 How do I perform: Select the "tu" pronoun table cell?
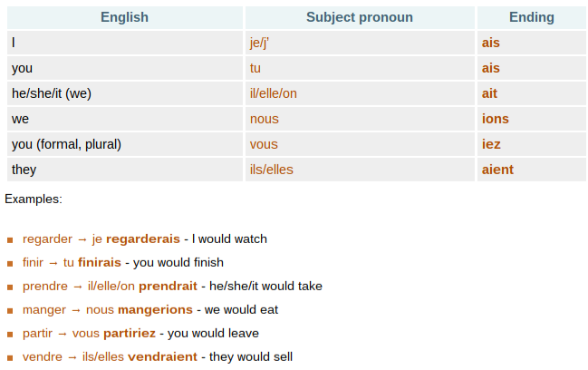pyautogui.click(x=255, y=68)
